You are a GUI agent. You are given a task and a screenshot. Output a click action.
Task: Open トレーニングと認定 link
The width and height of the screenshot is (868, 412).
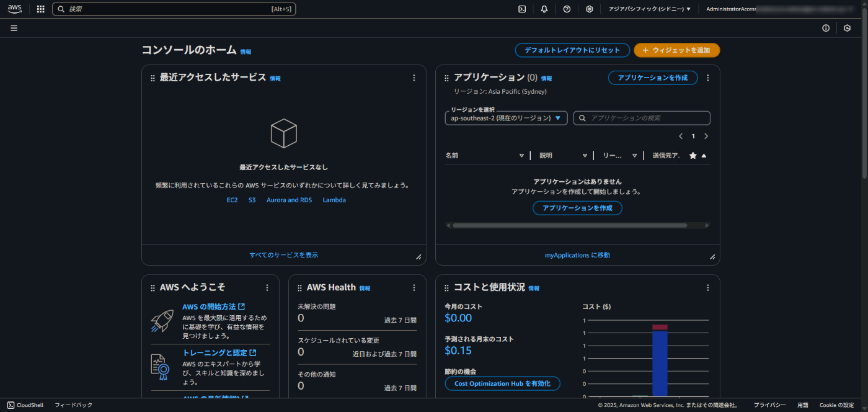[219, 353]
